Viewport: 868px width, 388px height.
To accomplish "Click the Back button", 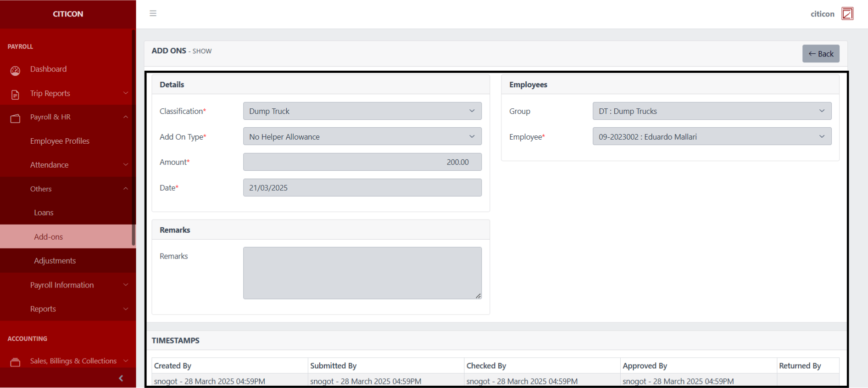I will pos(820,54).
